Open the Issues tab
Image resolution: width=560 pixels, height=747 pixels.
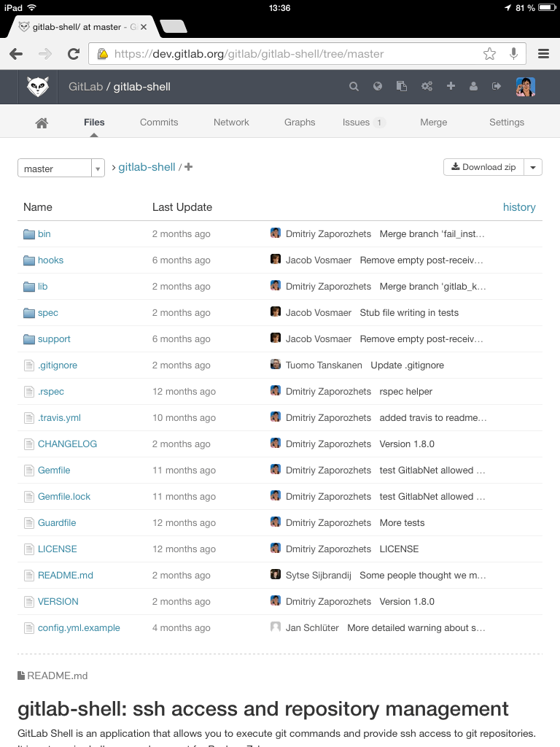[363, 123]
